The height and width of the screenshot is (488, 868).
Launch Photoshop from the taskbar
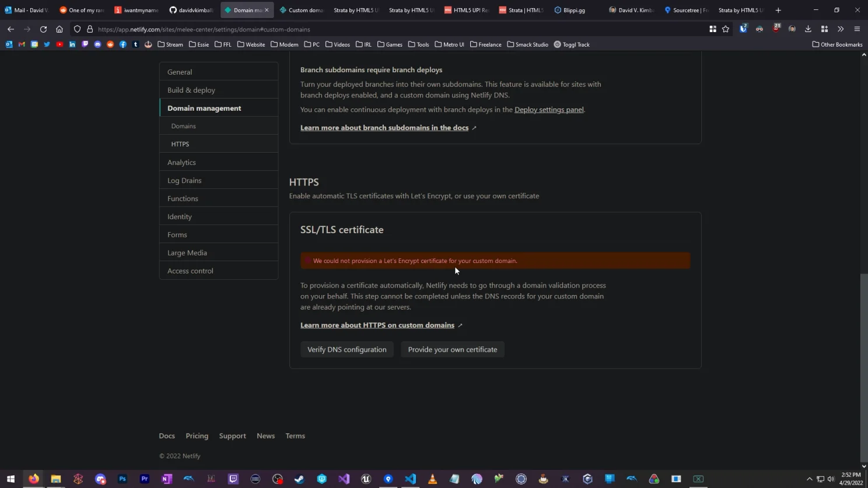(x=122, y=479)
